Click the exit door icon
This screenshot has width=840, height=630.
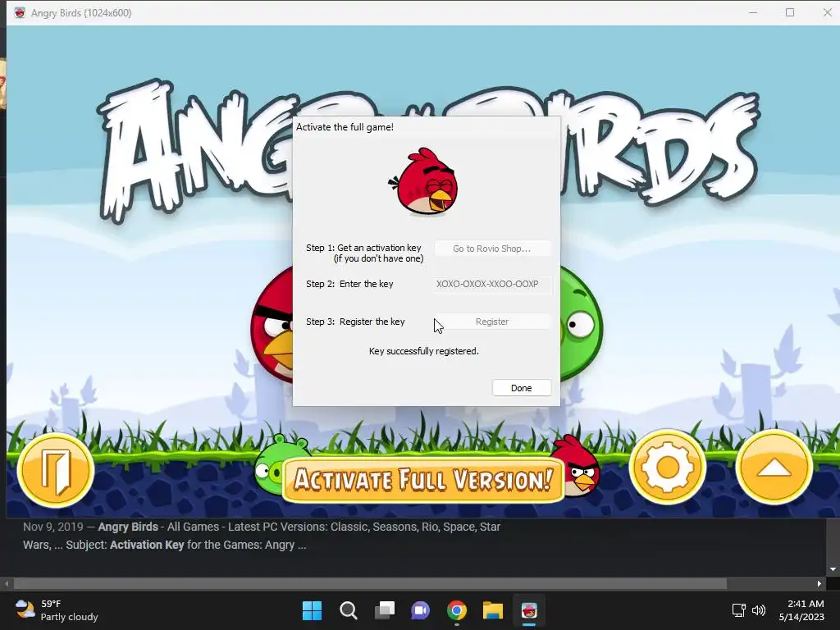pos(56,470)
